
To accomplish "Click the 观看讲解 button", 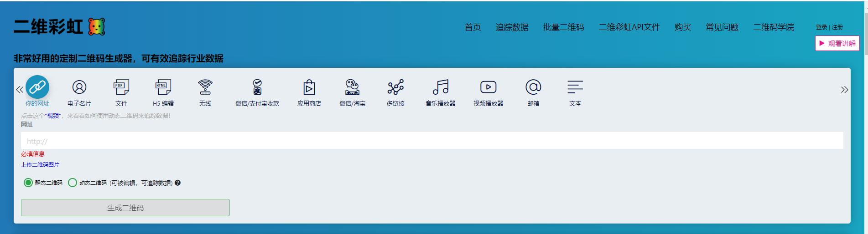I will (x=837, y=43).
